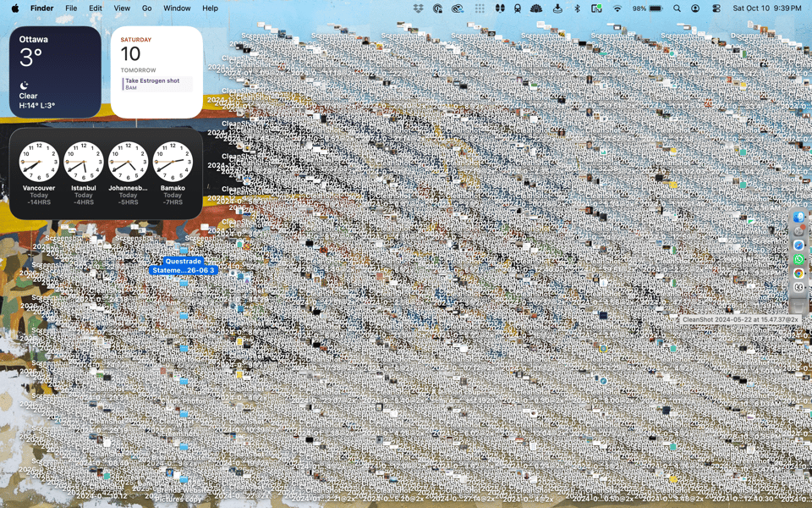Screen dimensions: 812x508
Task: Open the Help menu
Action: [x=210, y=8]
